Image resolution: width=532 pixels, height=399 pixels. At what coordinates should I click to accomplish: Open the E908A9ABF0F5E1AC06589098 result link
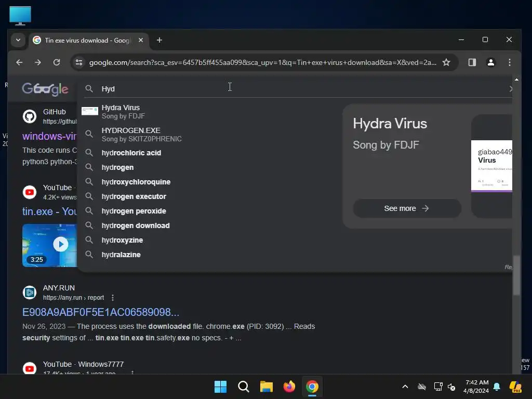pyautogui.click(x=101, y=312)
